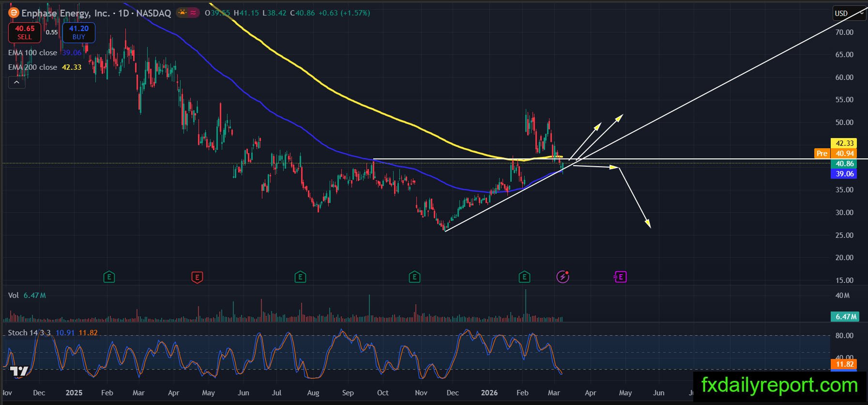Click the pre-market session sun icon
868x405 pixels.
tap(183, 13)
